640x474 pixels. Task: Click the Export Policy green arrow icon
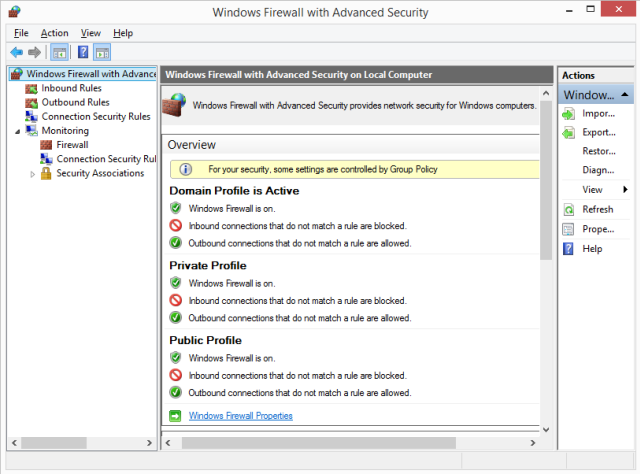click(569, 133)
